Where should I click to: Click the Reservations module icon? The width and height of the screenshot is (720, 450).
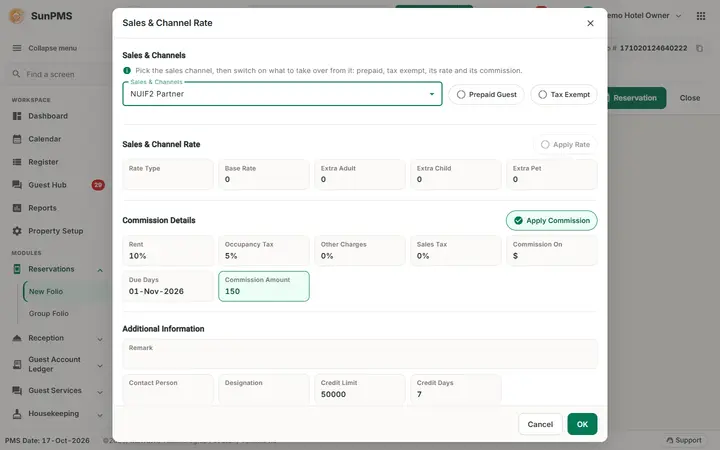17,269
